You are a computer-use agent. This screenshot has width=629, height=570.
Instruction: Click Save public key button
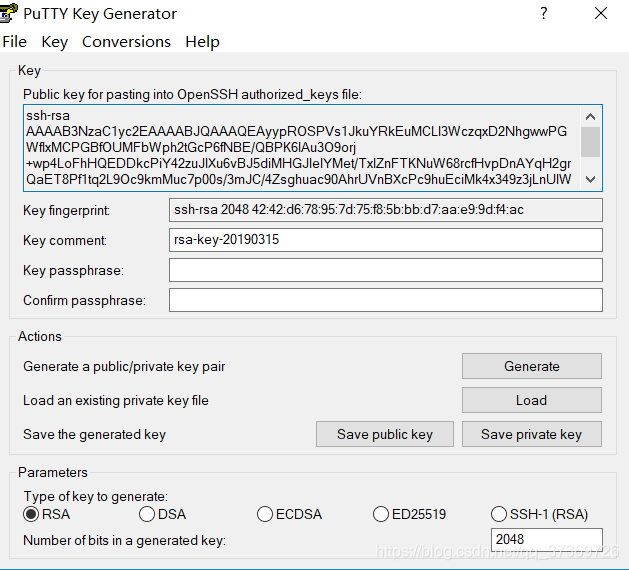pos(385,434)
